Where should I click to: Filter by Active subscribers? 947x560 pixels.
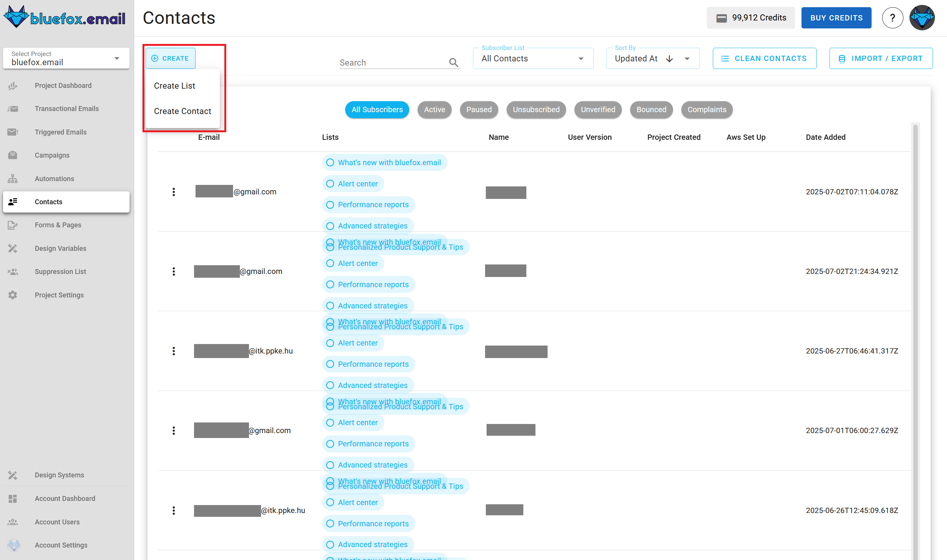point(434,109)
